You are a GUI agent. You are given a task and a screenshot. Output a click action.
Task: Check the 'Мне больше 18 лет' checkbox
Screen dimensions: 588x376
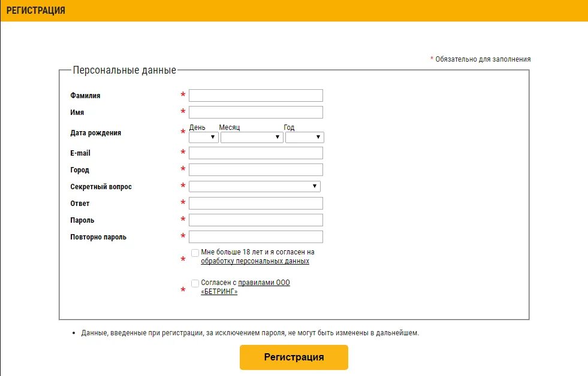point(195,253)
